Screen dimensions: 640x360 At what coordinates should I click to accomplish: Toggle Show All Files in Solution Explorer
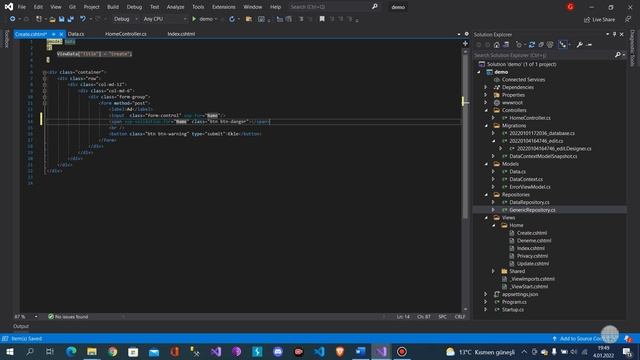pyautogui.click(x=550, y=45)
